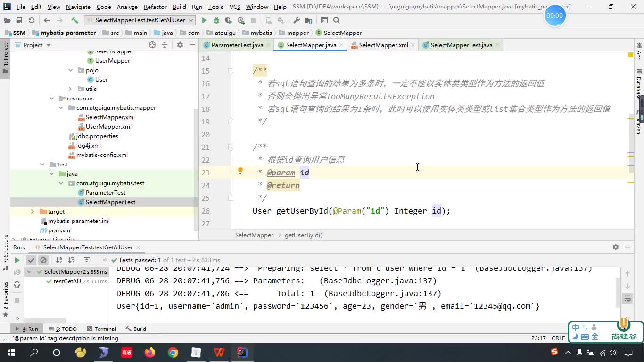Image resolution: width=644 pixels, height=362 pixels.
Task: Open the VCS menu
Action: tap(235, 7)
